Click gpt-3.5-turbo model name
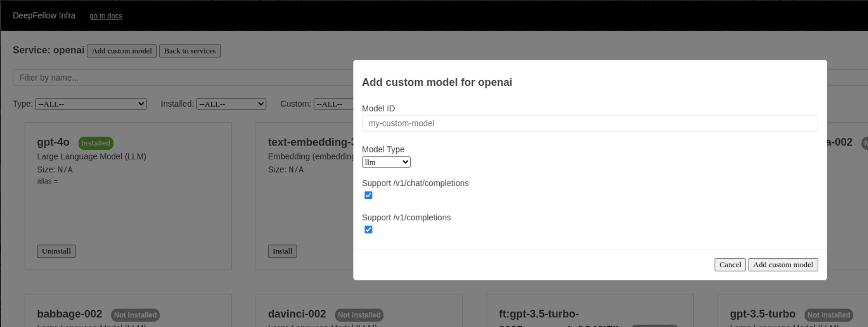Viewport: 868px width, 327px height. pos(763,314)
